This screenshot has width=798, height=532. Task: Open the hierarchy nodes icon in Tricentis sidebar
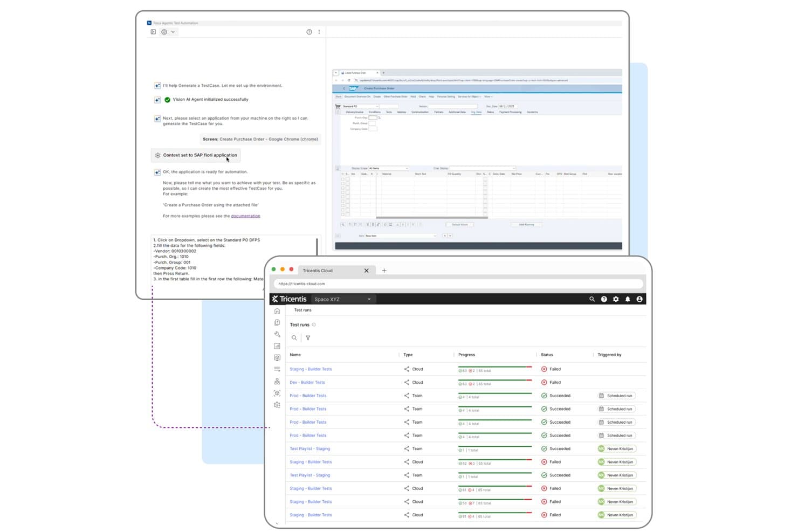coord(277,381)
